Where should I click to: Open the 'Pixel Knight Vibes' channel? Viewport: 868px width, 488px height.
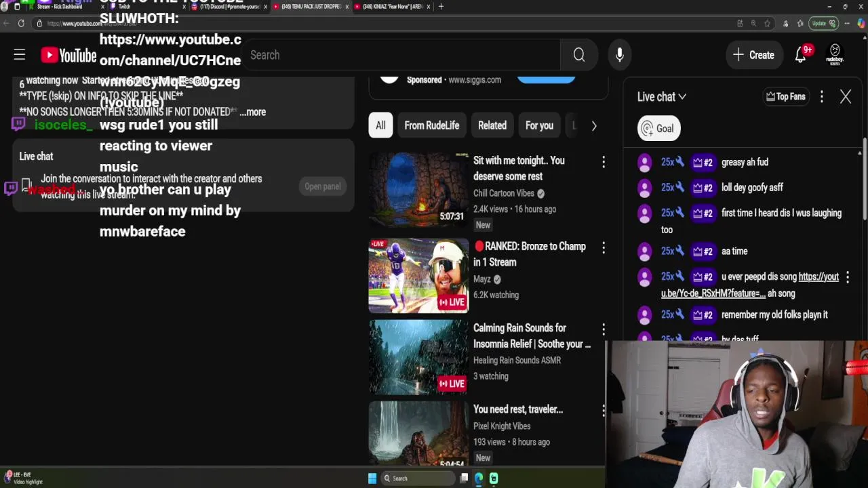[502, 426]
